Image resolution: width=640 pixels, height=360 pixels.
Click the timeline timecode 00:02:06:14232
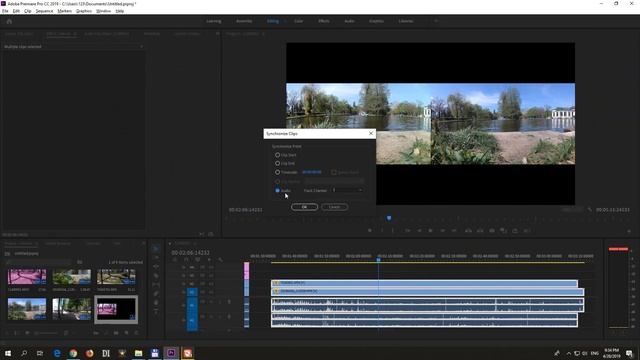pos(191,253)
